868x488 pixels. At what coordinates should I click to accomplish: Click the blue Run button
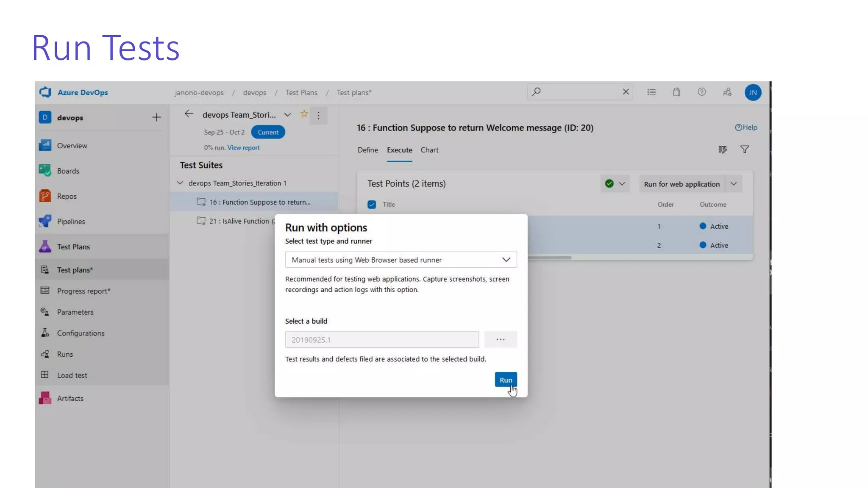point(505,380)
